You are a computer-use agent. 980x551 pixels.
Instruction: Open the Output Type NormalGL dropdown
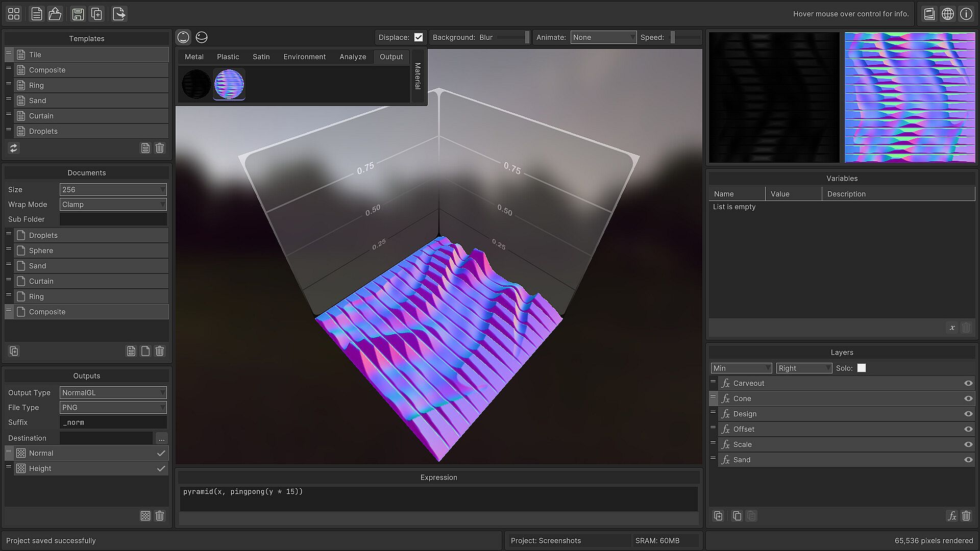pos(113,393)
